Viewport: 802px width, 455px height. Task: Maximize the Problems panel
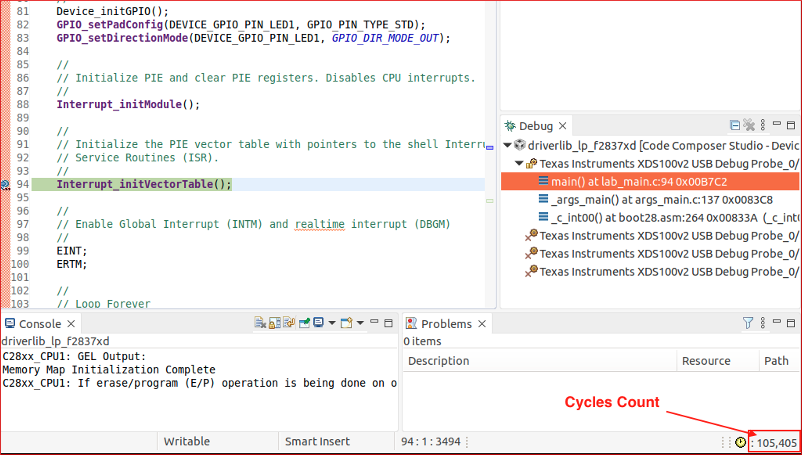[791, 323]
